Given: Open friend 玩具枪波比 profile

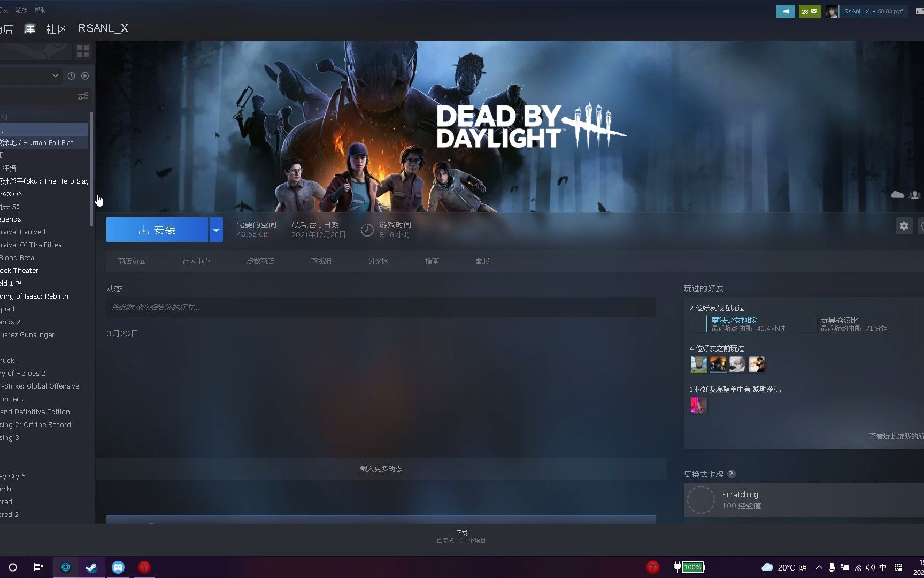Looking at the screenshot, I should tap(840, 320).
